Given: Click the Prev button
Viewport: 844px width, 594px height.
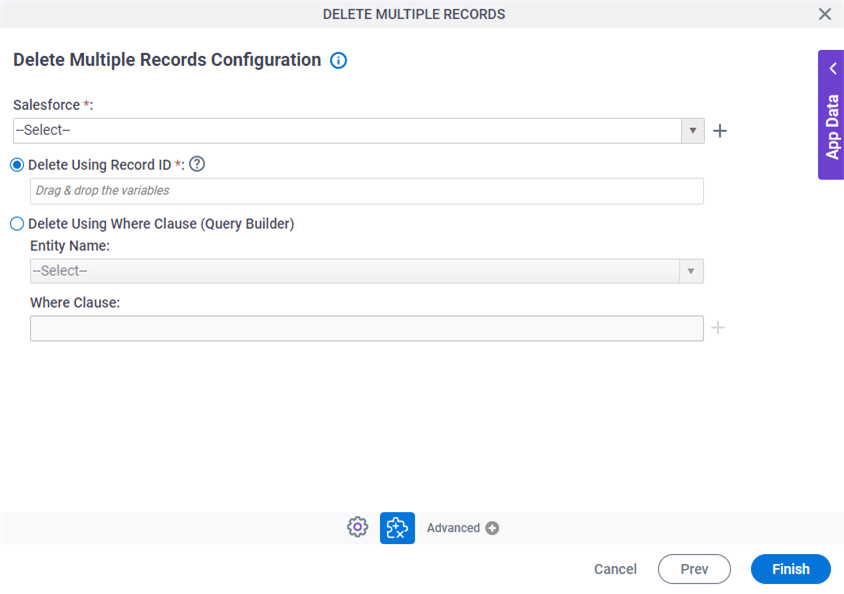Looking at the screenshot, I should click(694, 569).
